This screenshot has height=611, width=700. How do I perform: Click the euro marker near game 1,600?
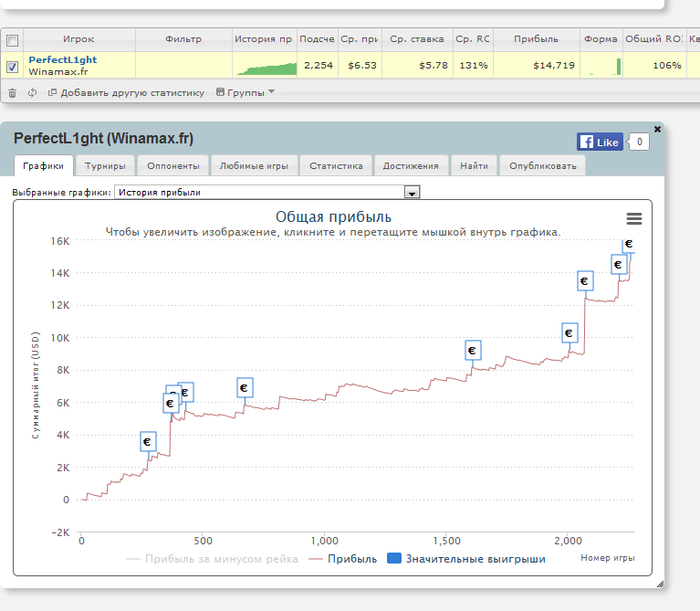[x=473, y=350]
